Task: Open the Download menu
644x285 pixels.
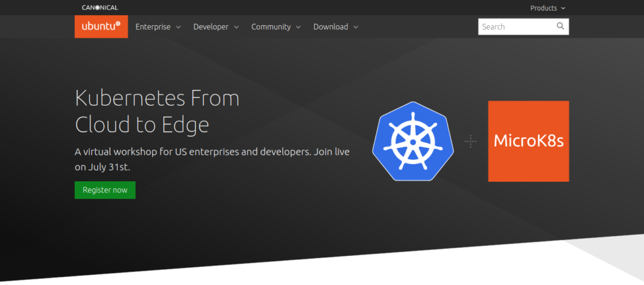Action: (336, 26)
